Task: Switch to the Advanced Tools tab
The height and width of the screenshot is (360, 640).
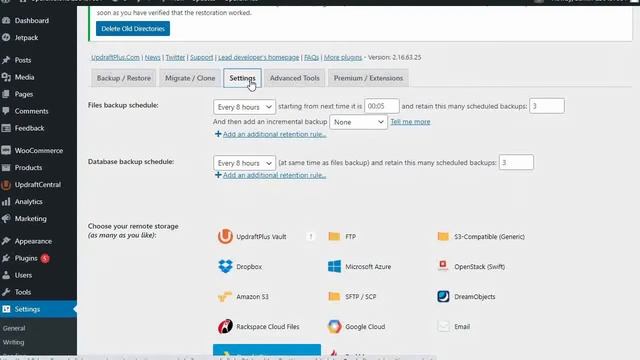Action: 295,78
